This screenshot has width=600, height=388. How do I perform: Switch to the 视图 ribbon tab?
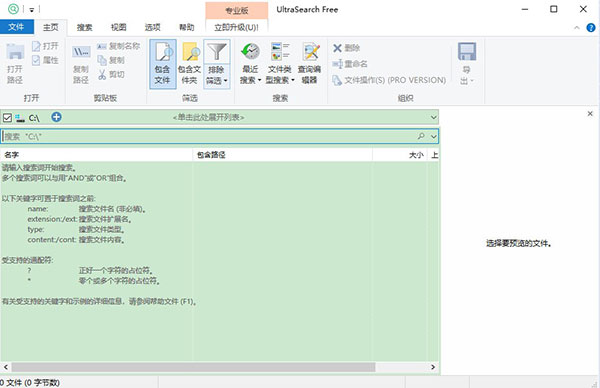pyautogui.click(x=119, y=27)
